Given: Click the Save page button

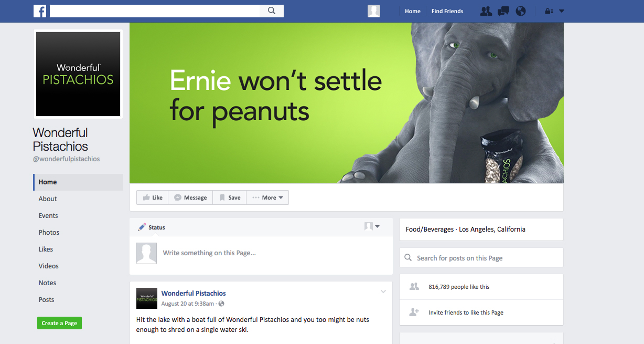Looking at the screenshot, I should pos(230,197).
